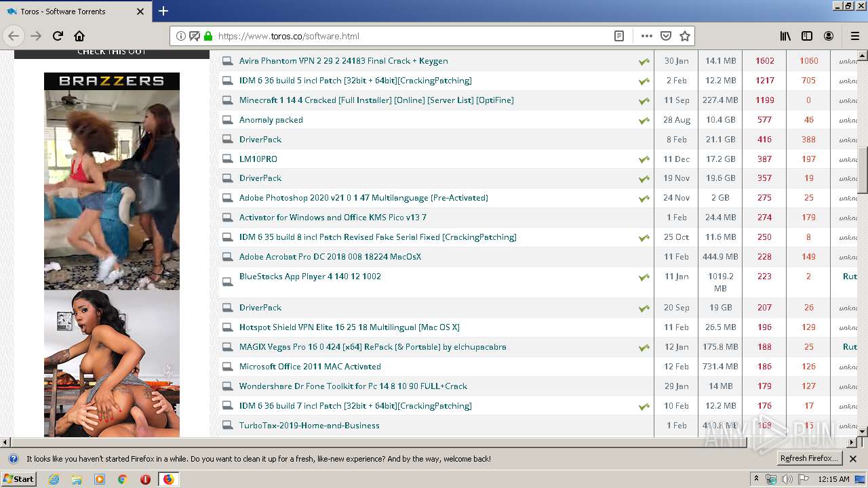The height and width of the screenshot is (488, 868).
Task: Reload the current page
Action: click(58, 36)
